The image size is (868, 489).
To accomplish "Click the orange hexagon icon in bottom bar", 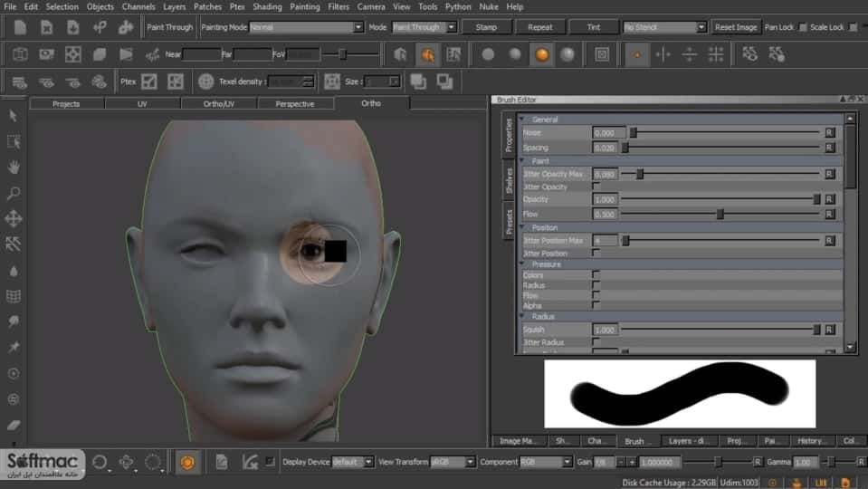I will (187, 462).
